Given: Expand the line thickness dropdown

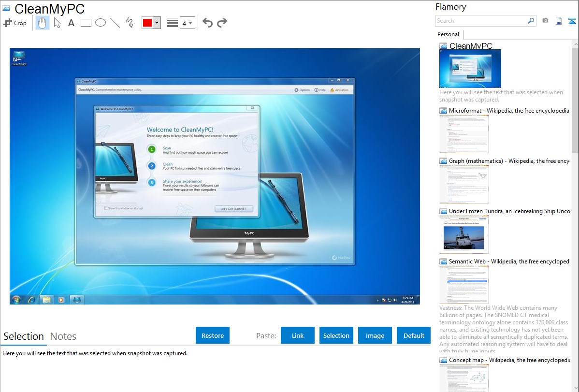Looking at the screenshot, I should pos(188,23).
